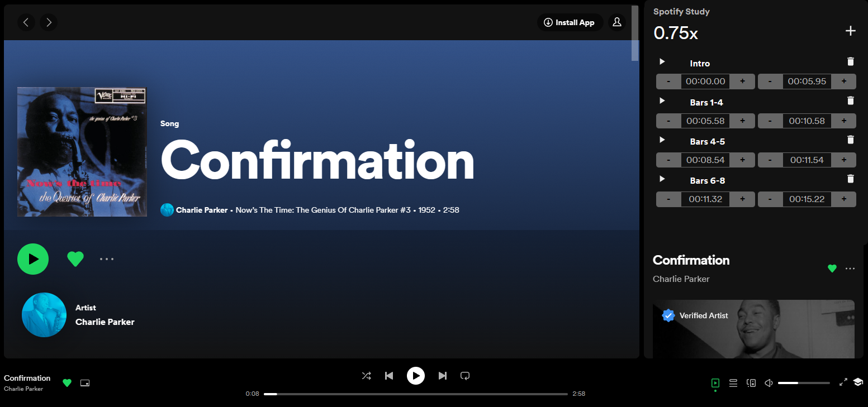
Task: Open the Charlie Parker link under the title
Action: pos(202,210)
